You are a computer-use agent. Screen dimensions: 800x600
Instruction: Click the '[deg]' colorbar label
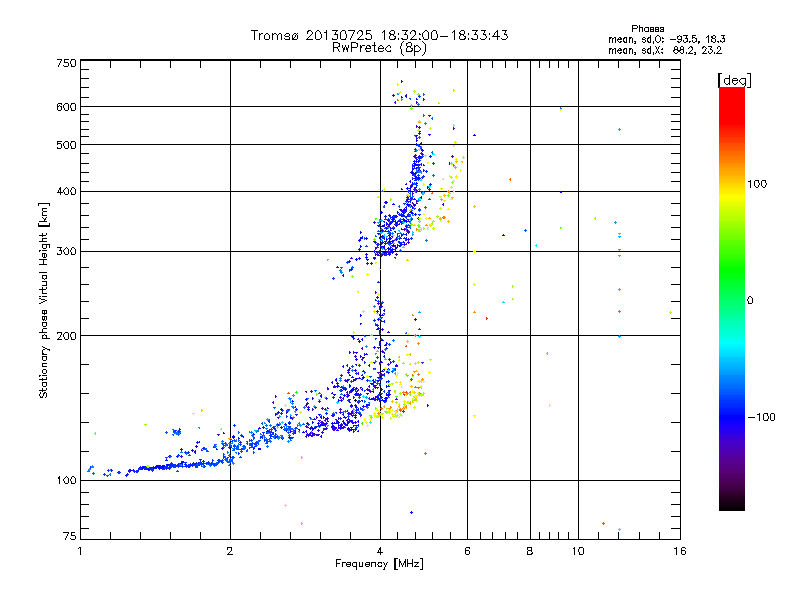click(734, 80)
